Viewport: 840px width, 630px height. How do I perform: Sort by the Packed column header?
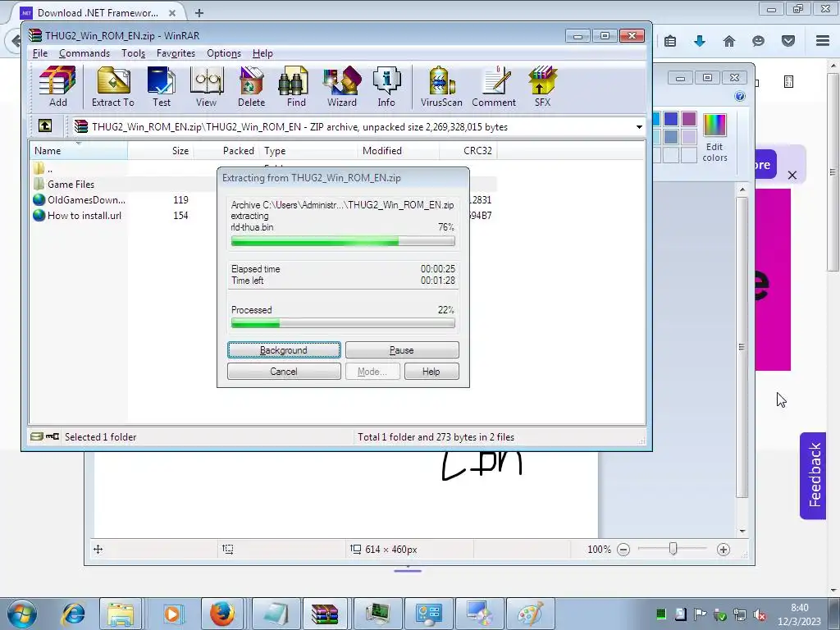coord(226,151)
